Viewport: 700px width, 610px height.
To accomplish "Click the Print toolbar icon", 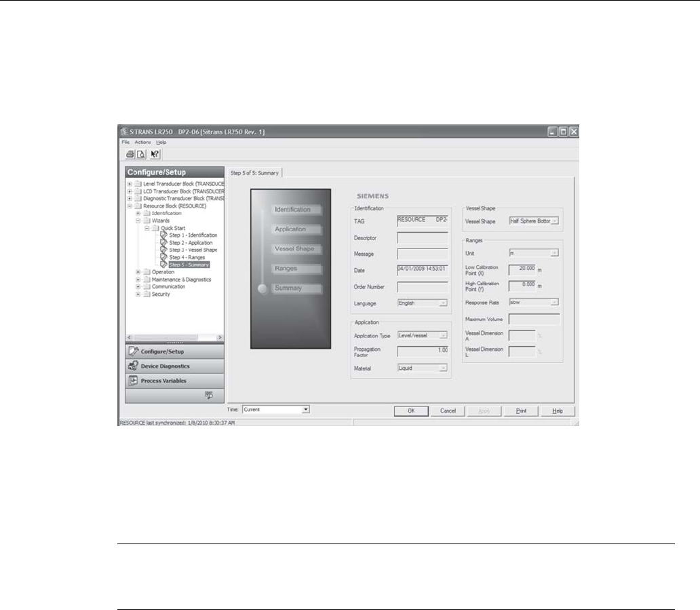I will (x=130, y=155).
